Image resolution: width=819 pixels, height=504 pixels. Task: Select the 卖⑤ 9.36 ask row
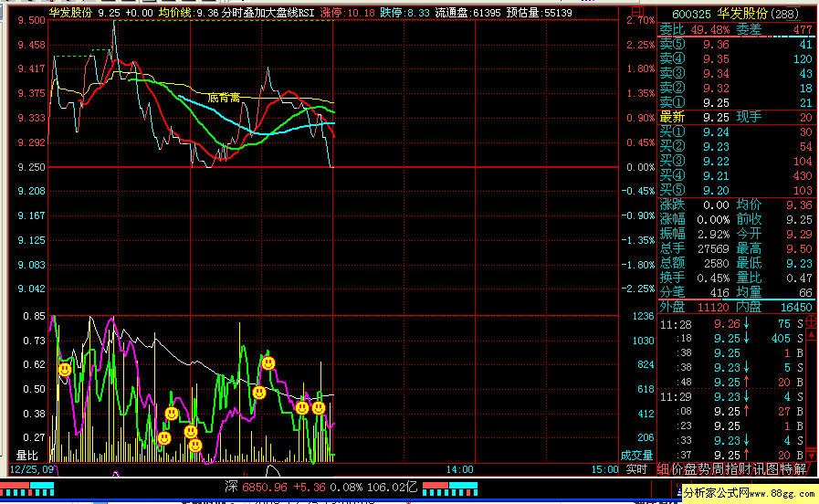pyautogui.click(x=736, y=45)
